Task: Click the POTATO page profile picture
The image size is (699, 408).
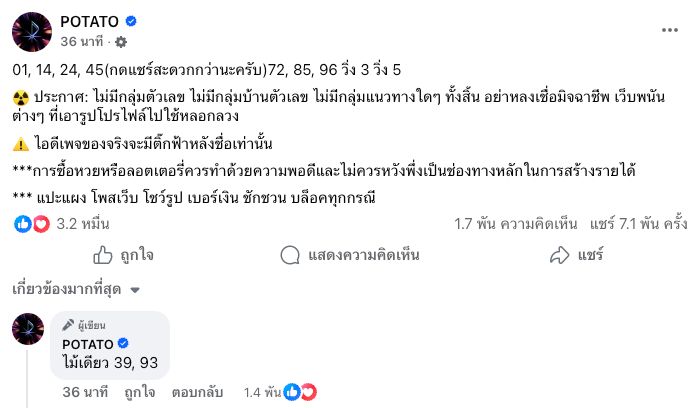Action: [32, 31]
